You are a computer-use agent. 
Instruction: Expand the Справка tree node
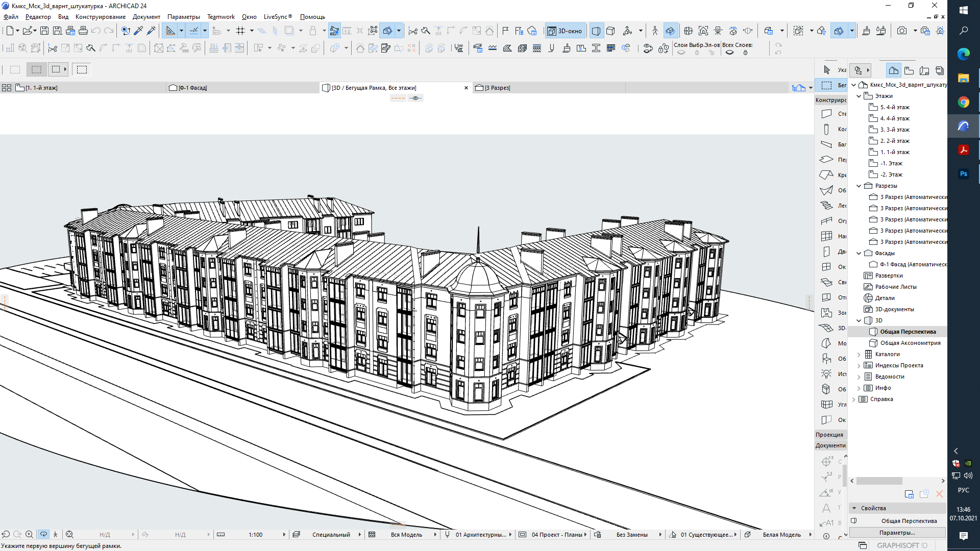point(854,399)
